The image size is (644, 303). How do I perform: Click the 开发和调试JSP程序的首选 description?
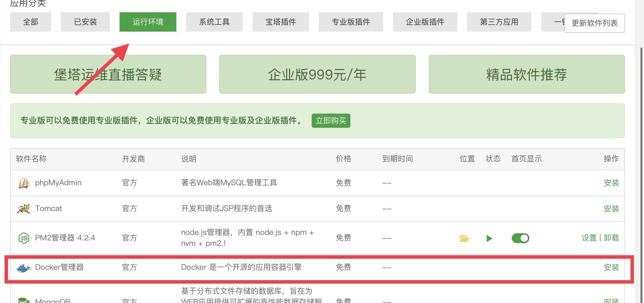(227, 208)
